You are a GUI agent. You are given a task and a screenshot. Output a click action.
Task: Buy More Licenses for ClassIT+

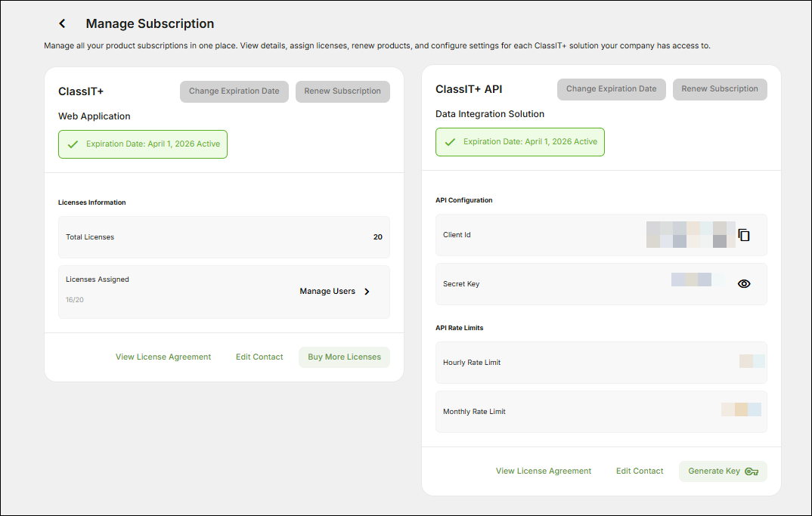[x=344, y=357]
